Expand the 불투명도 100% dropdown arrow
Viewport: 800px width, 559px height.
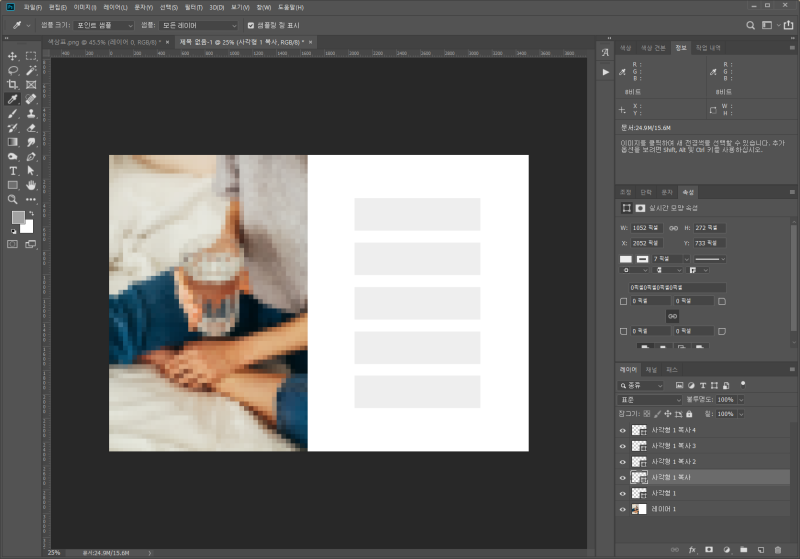tap(741, 399)
